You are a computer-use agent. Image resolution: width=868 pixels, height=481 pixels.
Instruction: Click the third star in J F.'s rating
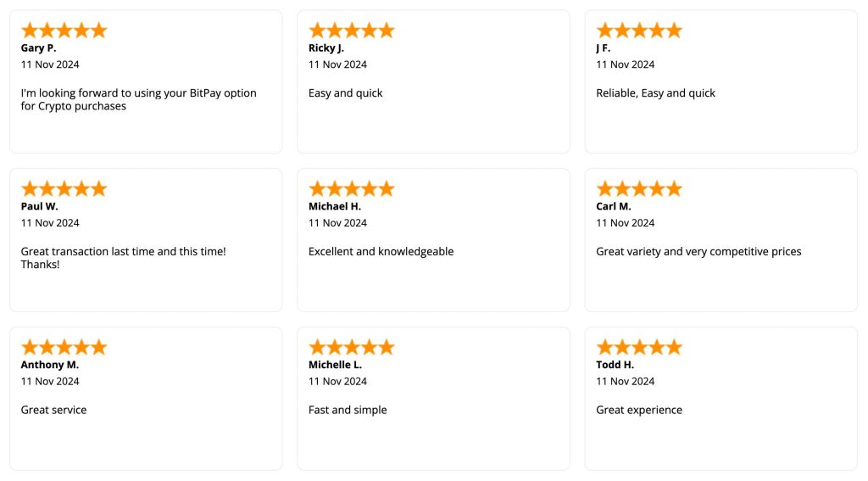click(639, 31)
